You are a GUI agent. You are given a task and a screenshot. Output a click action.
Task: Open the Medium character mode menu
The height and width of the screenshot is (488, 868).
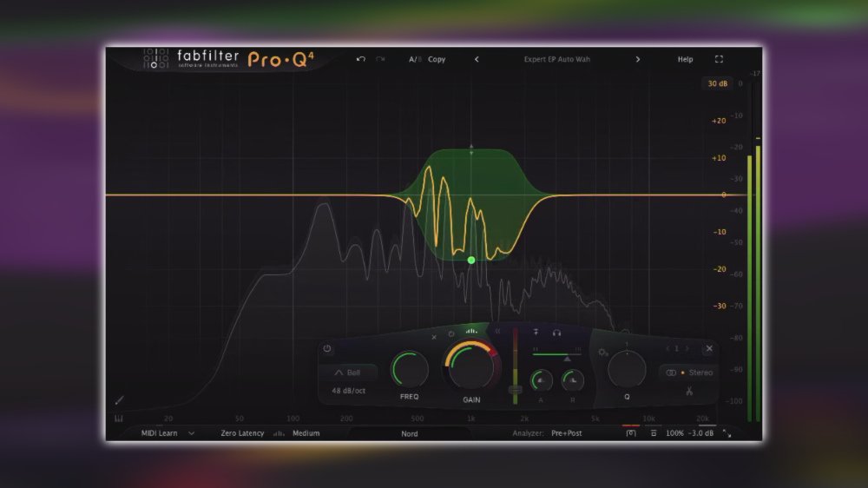click(x=306, y=433)
